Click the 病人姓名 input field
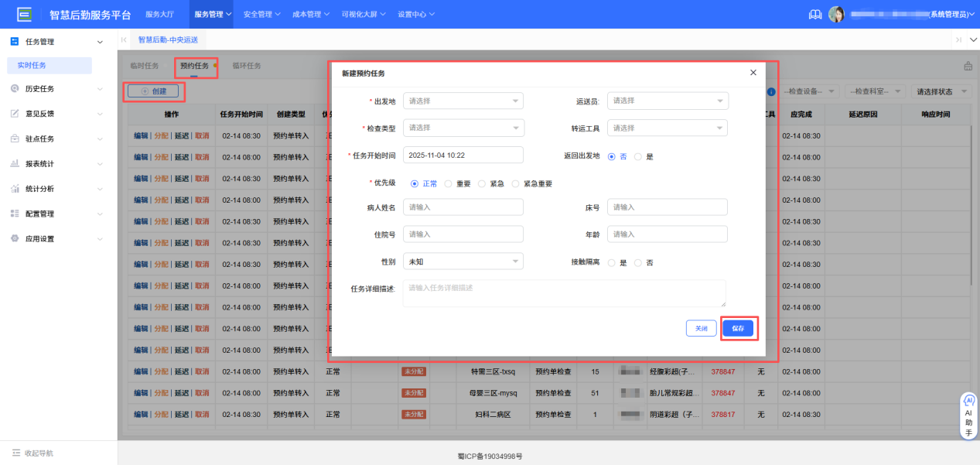Screen dimensions: 980x465 pyautogui.click(x=463, y=207)
